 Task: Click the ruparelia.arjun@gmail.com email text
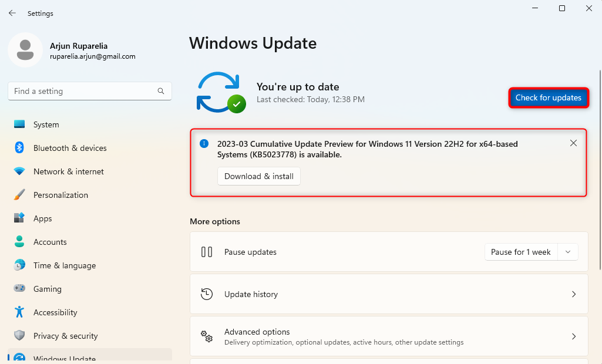(x=93, y=56)
